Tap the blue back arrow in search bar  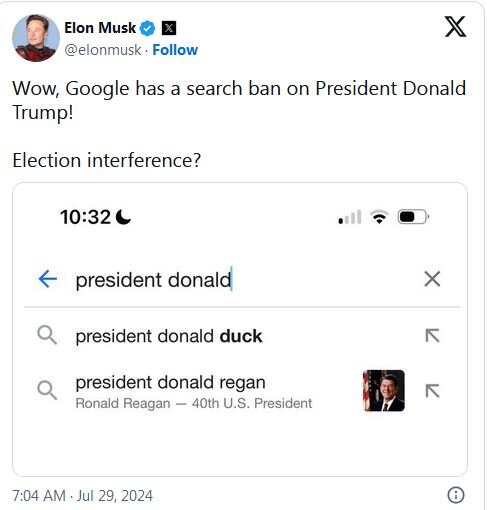pos(48,279)
